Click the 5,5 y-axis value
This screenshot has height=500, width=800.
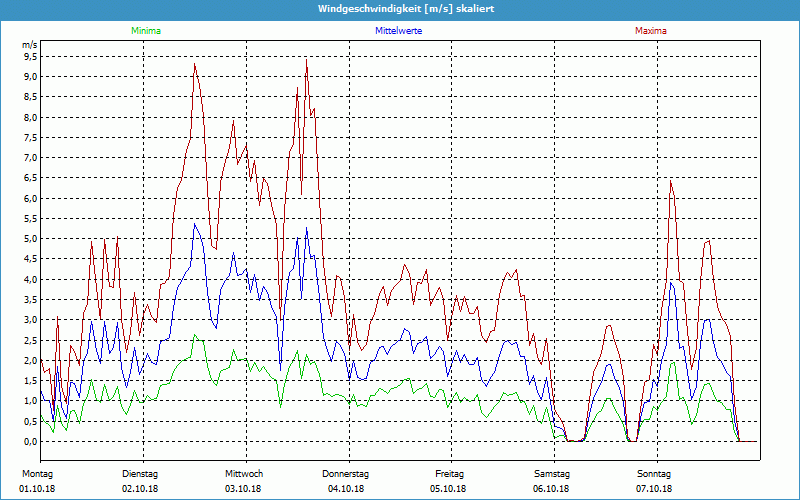coord(31,218)
